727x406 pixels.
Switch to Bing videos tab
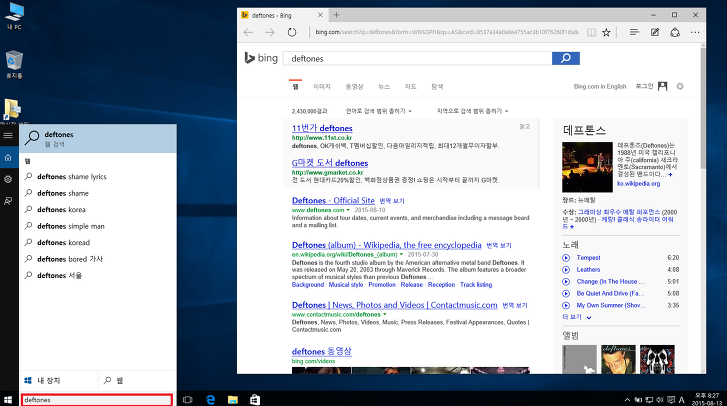click(354, 87)
